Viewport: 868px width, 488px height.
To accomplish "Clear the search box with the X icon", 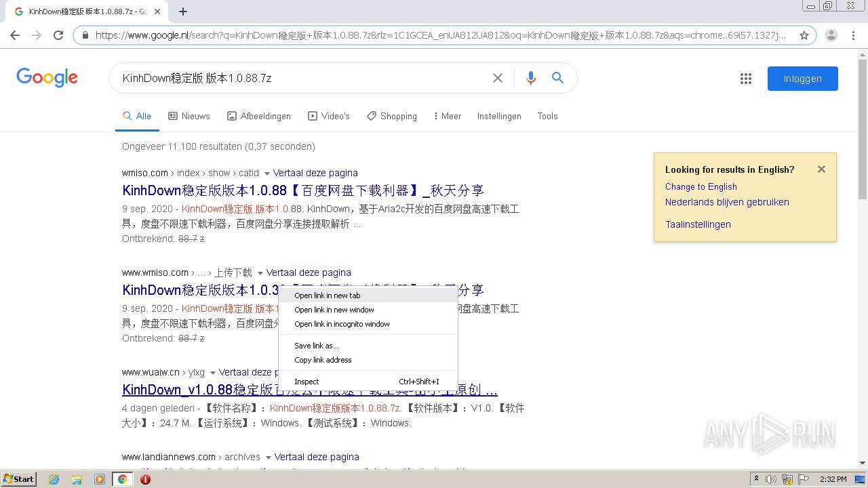I will pyautogui.click(x=498, y=78).
